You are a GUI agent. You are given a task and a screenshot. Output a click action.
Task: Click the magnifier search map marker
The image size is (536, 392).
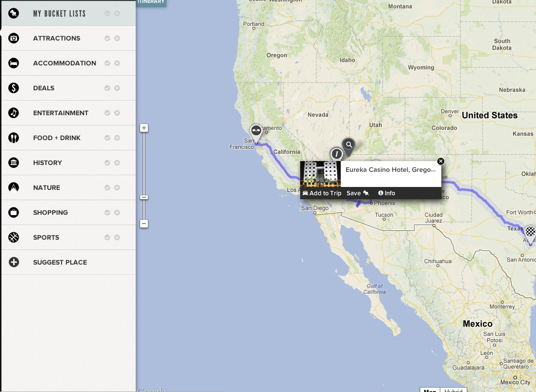click(x=349, y=147)
